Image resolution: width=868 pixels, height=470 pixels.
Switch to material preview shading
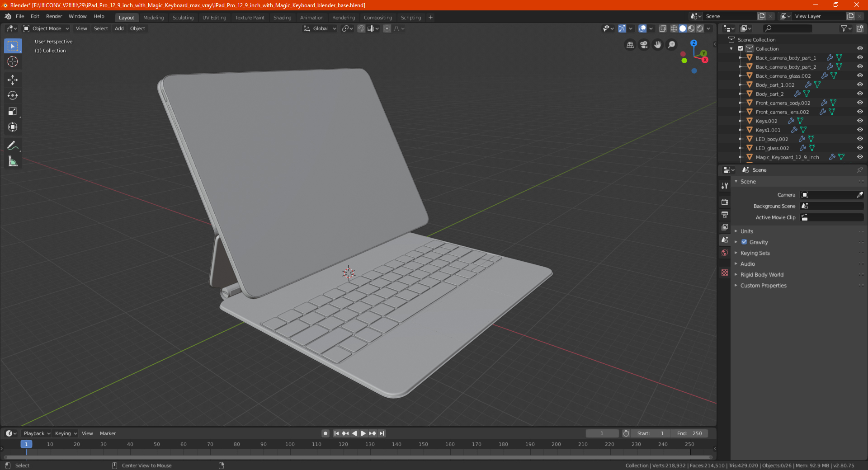click(691, 28)
